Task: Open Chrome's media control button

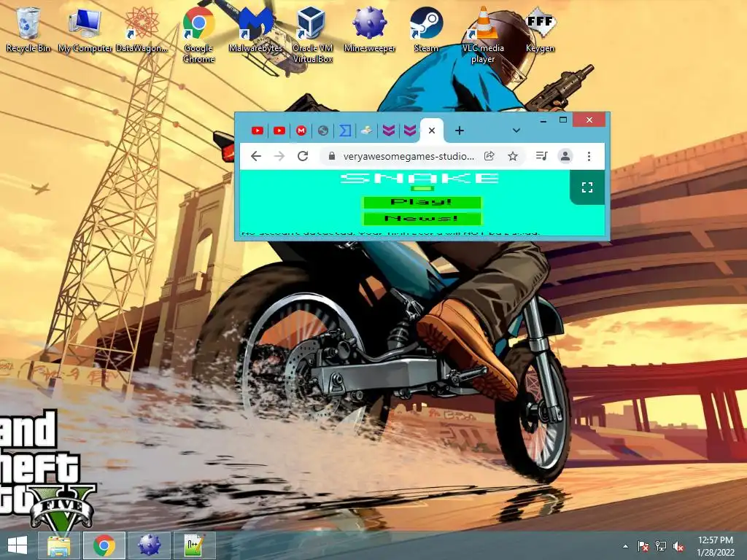Action: coord(542,156)
